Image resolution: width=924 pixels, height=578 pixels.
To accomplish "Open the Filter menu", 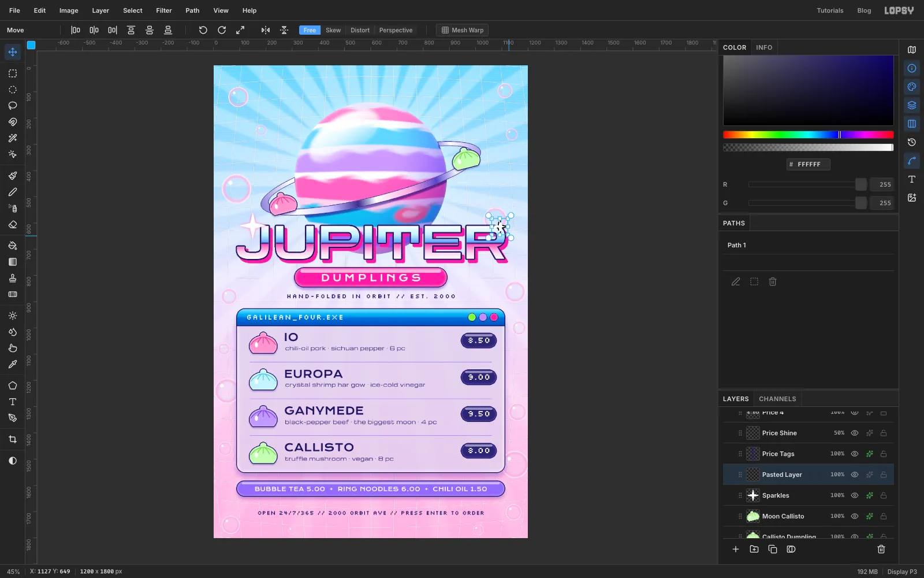I will click(x=164, y=10).
